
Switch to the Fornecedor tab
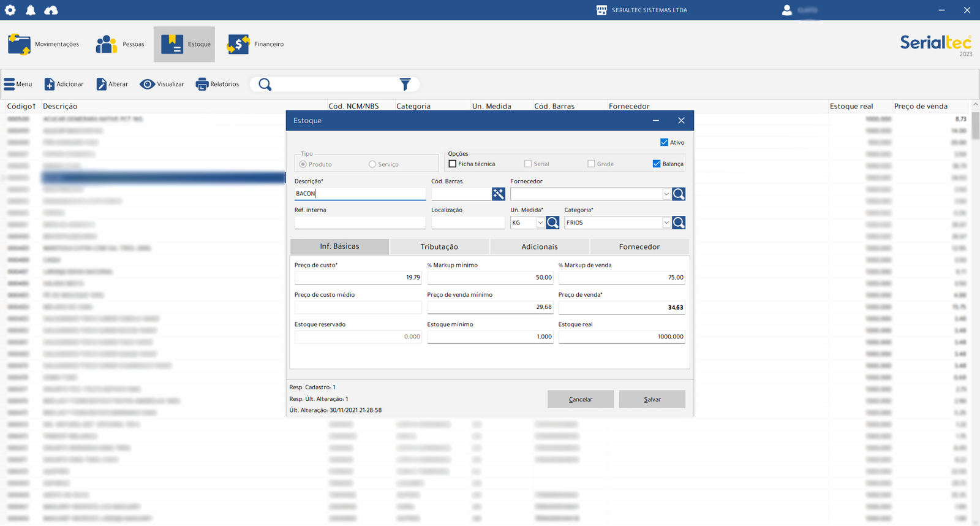[x=639, y=246]
